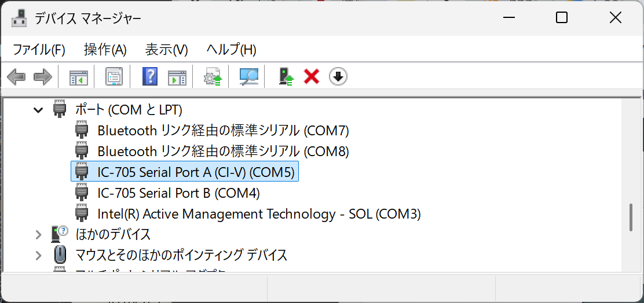The image size is (644, 303).
Task: Collapse the ポート (COM と LPT) node
Action: pyautogui.click(x=38, y=110)
